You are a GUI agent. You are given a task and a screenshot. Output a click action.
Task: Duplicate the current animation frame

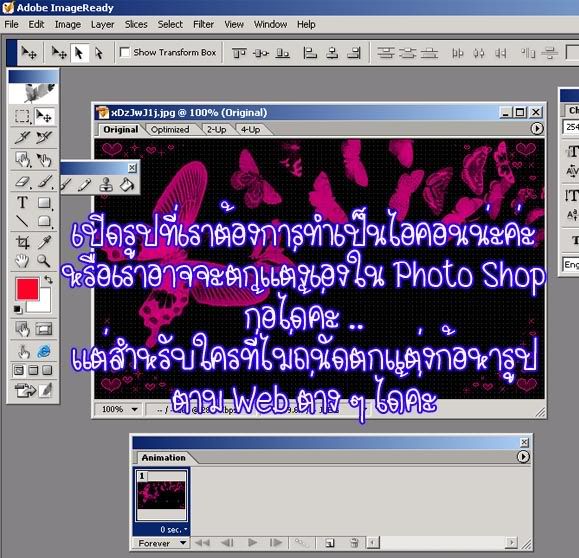tap(329, 543)
